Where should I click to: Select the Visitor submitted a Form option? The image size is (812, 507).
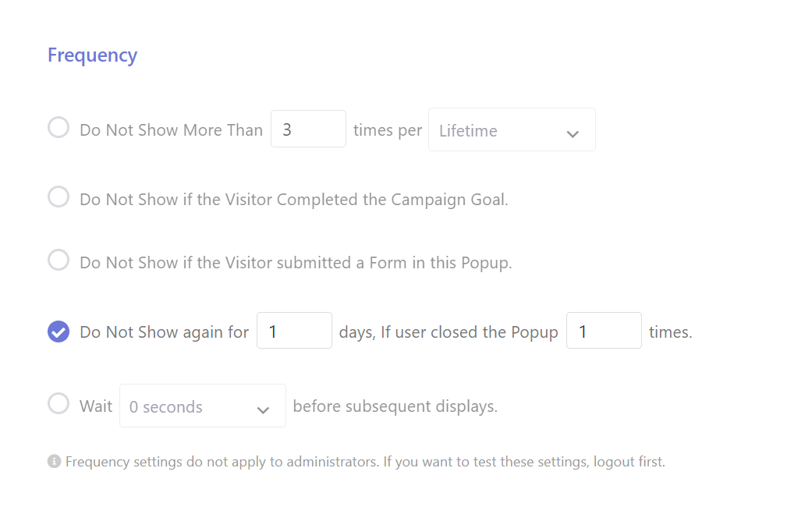(x=59, y=260)
